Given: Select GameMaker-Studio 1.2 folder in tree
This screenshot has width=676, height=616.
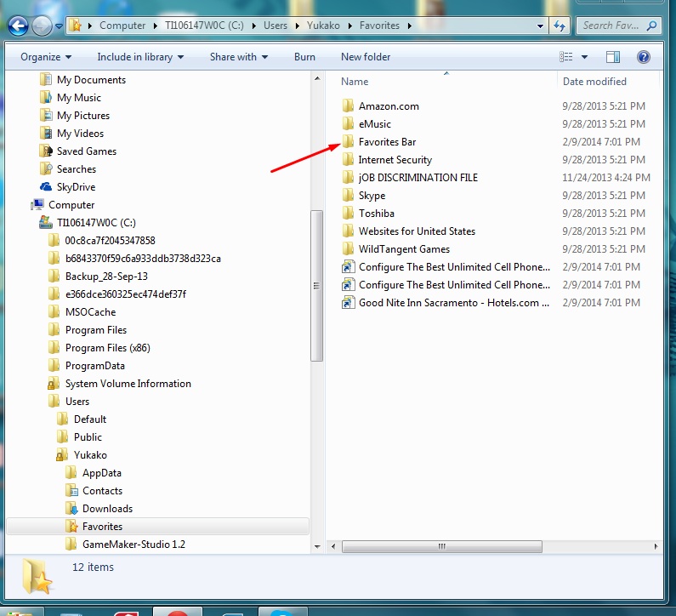Looking at the screenshot, I should pyautogui.click(x=133, y=545).
